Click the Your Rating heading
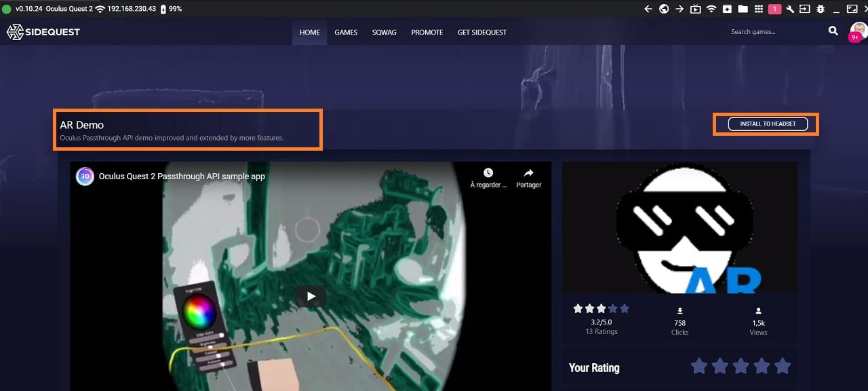The width and height of the screenshot is (868, 391). (x=594, y=367)
